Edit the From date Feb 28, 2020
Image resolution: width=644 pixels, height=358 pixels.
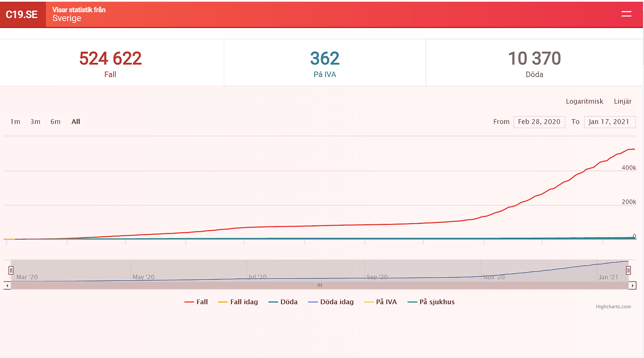(x=539, y=122)
